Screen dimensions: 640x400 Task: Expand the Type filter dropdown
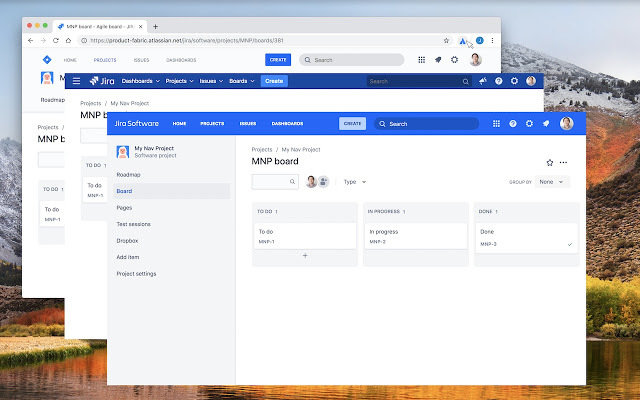pyautogui.click(x=355, y=182)
